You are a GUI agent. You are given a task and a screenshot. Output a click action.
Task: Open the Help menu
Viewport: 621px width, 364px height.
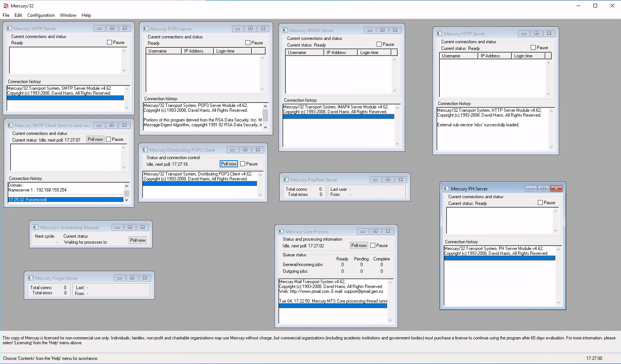point(86,15)
